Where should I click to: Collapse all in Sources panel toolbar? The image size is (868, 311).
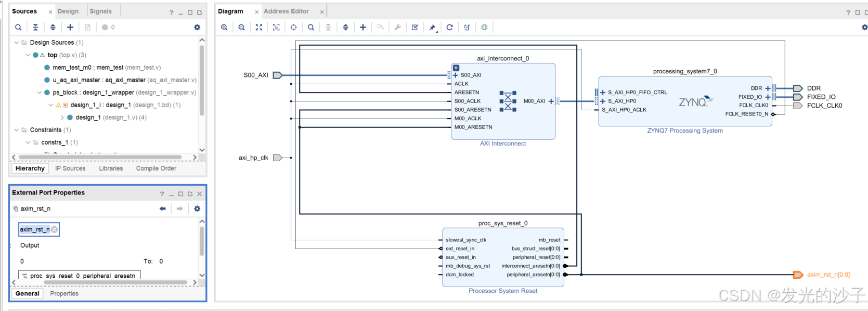tap(35, 27)
